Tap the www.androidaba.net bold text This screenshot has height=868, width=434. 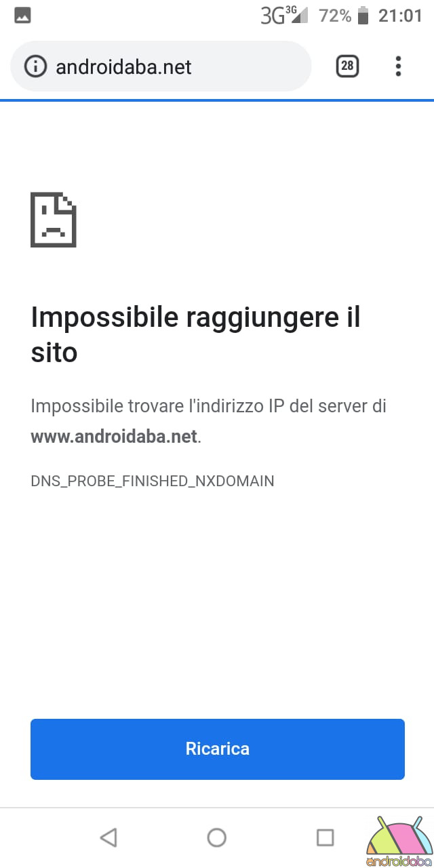point(114,437)
